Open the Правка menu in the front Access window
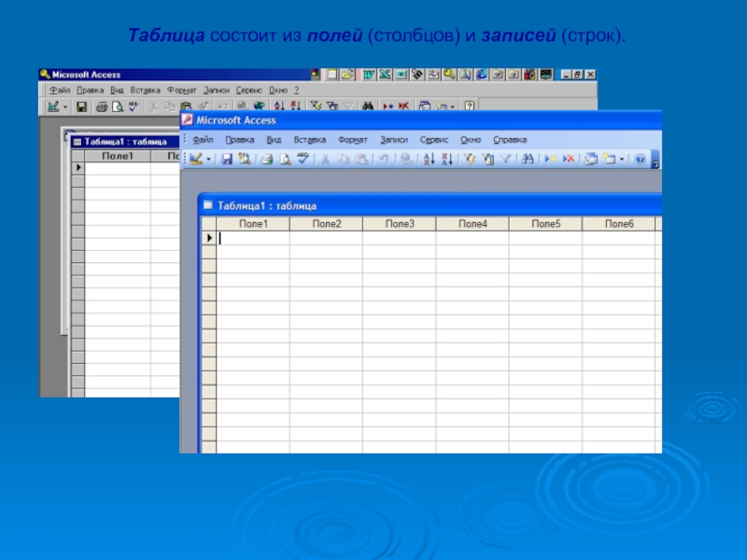The image size is (747, 560). point(240,139)
